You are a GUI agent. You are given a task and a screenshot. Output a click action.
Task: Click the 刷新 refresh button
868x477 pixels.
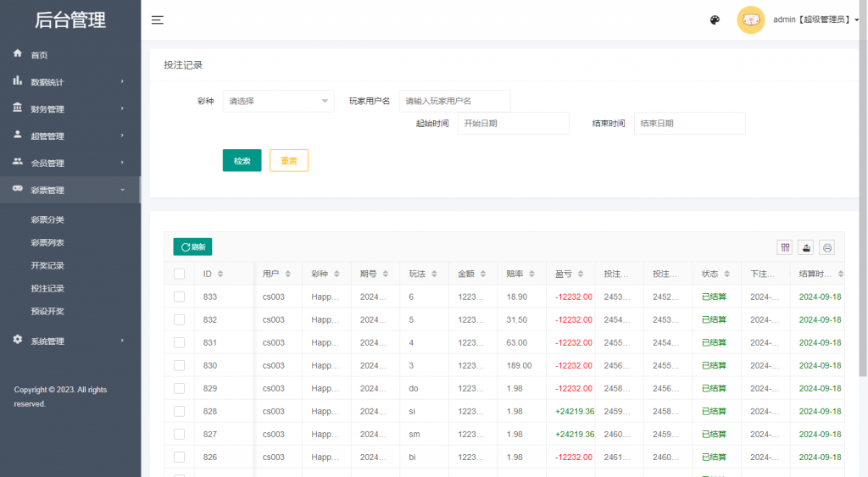[192, 247]
